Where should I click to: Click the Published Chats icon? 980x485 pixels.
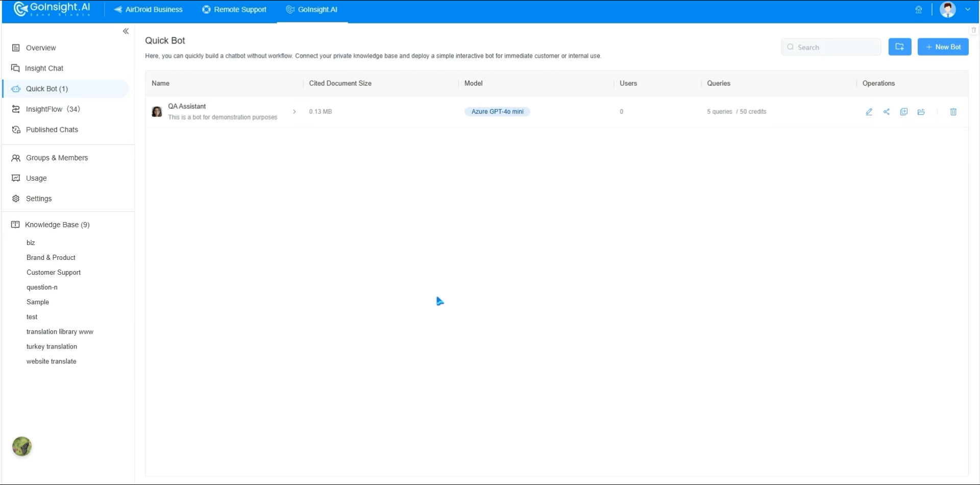pyautogui.click(x=16, y=130)
